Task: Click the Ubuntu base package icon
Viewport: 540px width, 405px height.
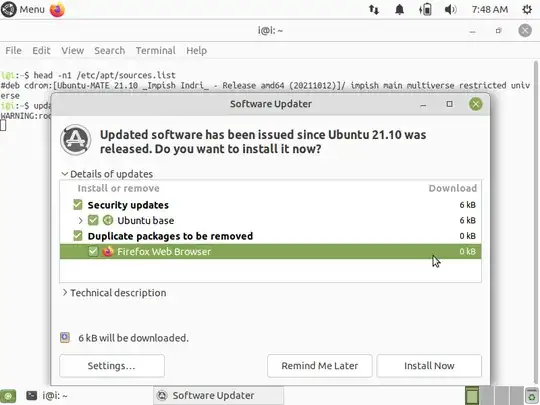Action: coord(108,220)
